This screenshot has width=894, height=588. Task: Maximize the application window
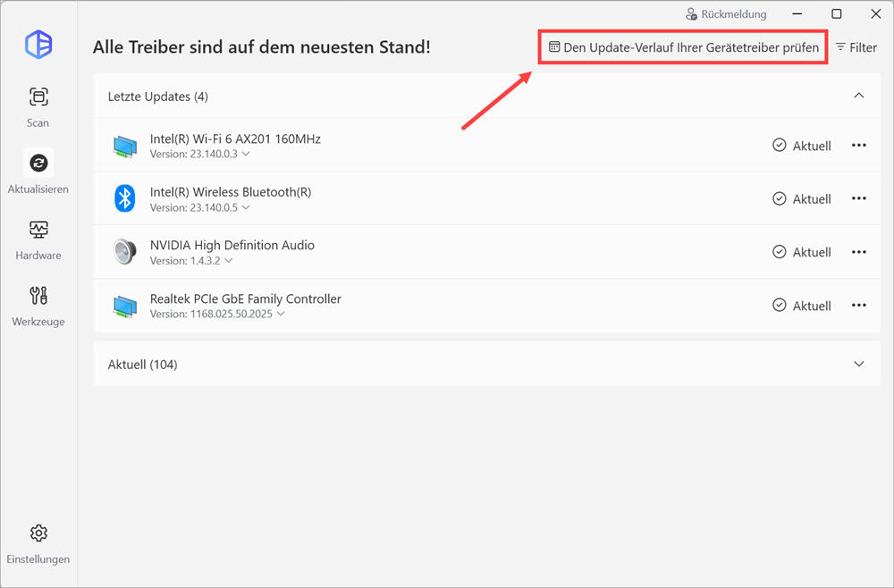[837, 13]
